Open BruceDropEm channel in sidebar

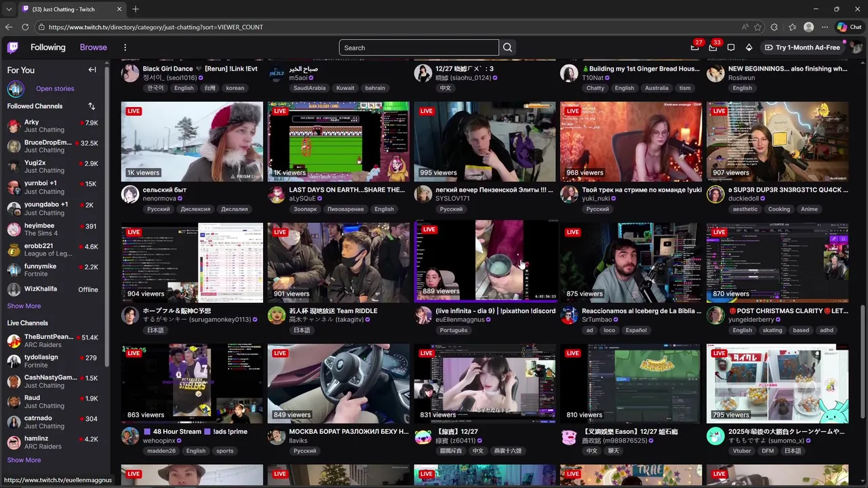click(x=52, y=146)
